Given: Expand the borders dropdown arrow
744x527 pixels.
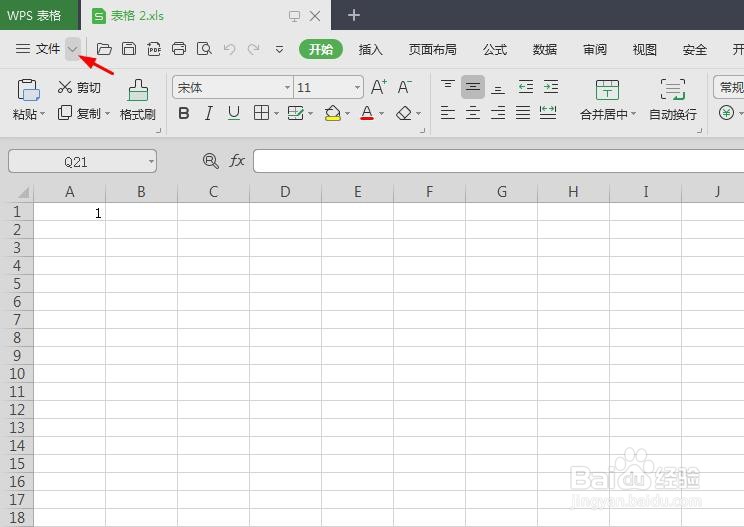Looking at the screenshot, I should (x=276, y=113).
